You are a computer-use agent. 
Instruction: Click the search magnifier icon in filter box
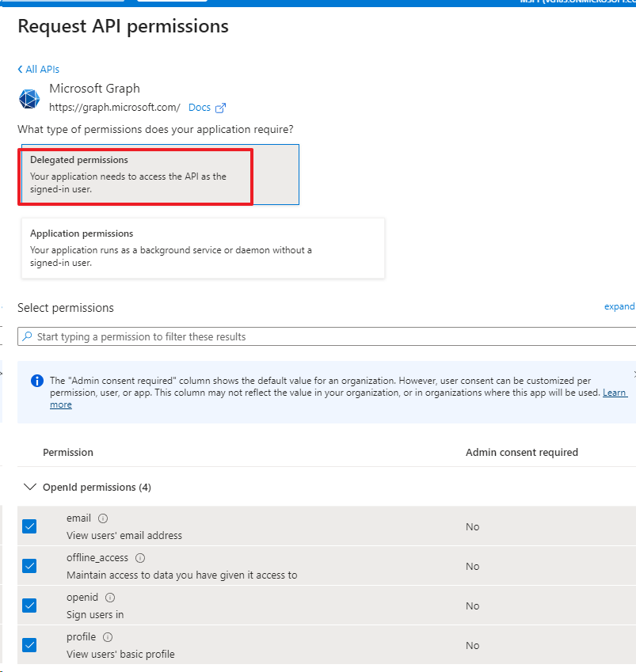[x=28, y=336]
